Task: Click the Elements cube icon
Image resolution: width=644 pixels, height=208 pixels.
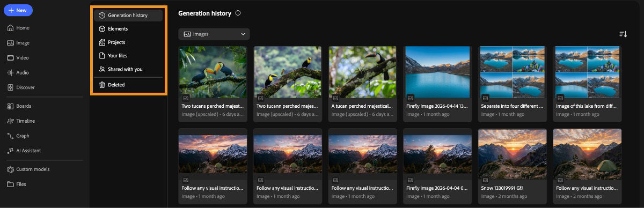Action: (x=102, y=29)
